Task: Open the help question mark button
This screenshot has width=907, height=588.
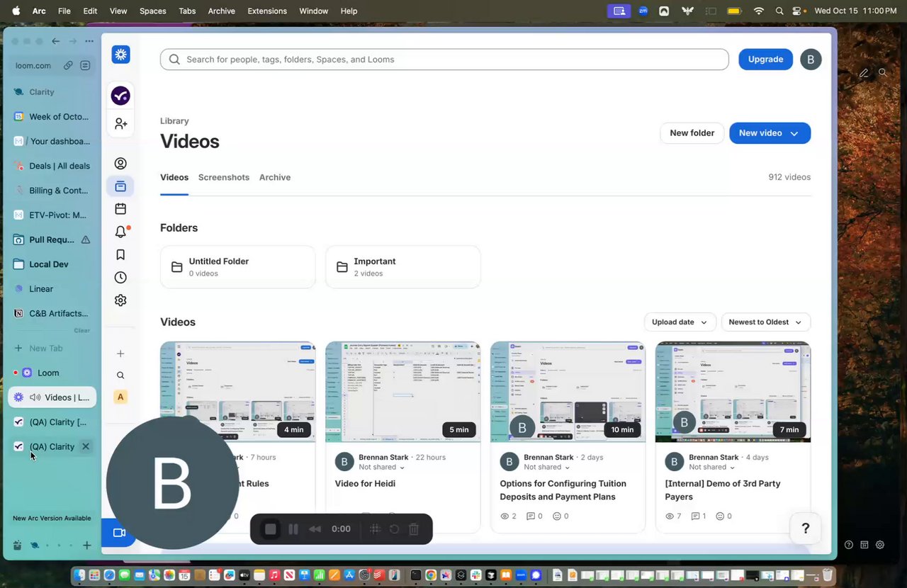Action: click(x=805, y=528)
